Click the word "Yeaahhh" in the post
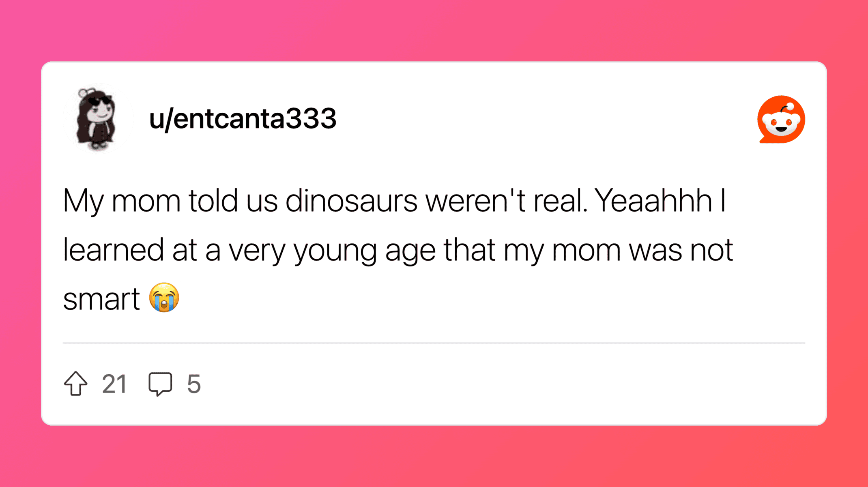 (653, 201)
